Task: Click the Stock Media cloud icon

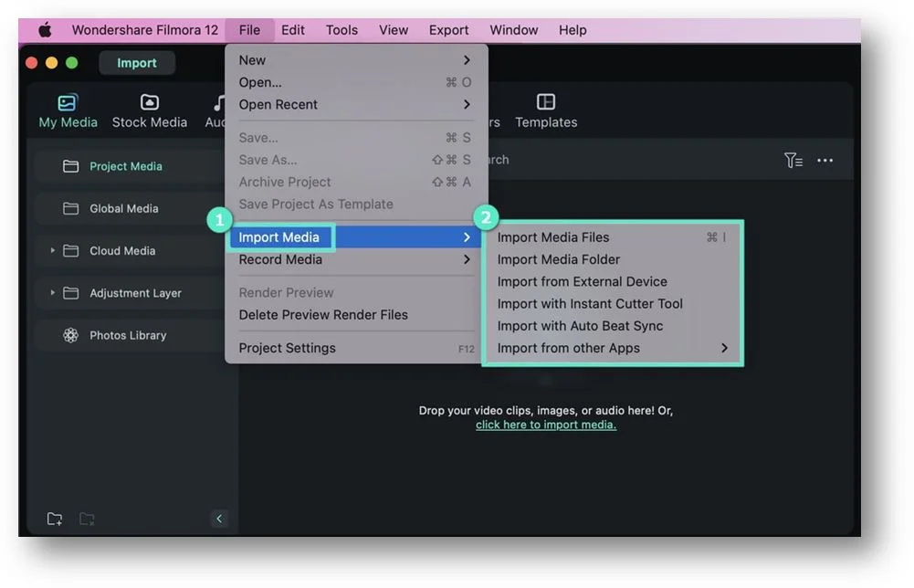Action: point(149,102)
